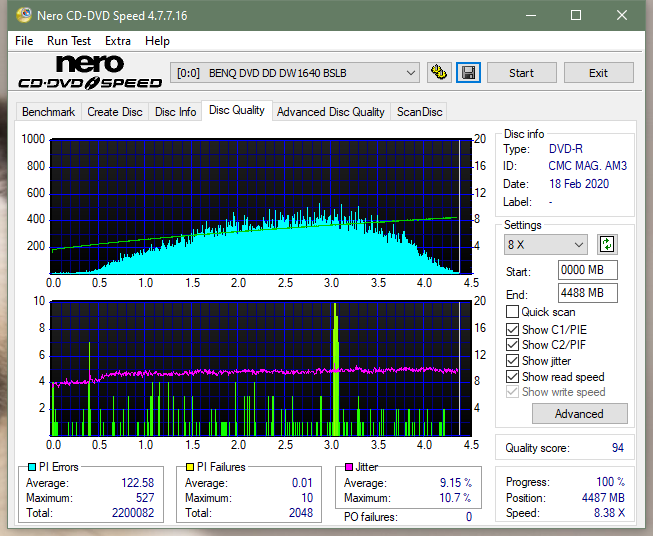Click the date 18 Feb 2020
The width and height of the screenshot is (653, 536).
[x=579, y=184]
